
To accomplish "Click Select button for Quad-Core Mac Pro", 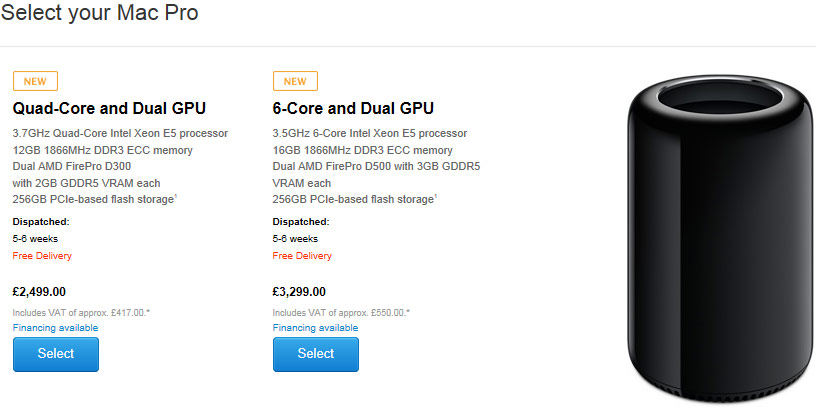I will 56,354.
